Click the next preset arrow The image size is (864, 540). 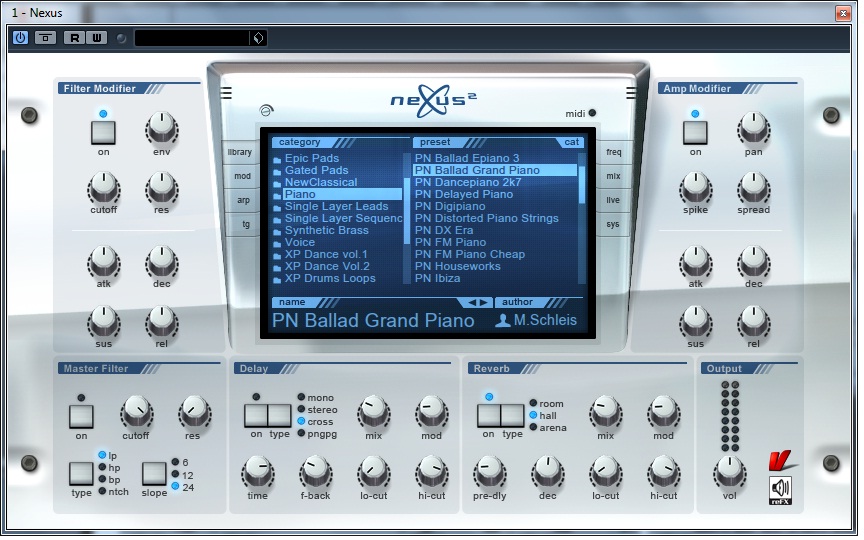coord(483,303)
